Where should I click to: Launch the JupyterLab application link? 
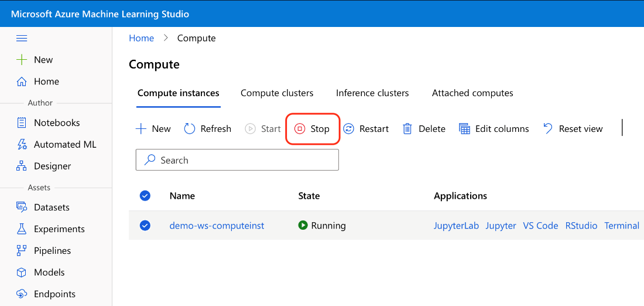456,225
